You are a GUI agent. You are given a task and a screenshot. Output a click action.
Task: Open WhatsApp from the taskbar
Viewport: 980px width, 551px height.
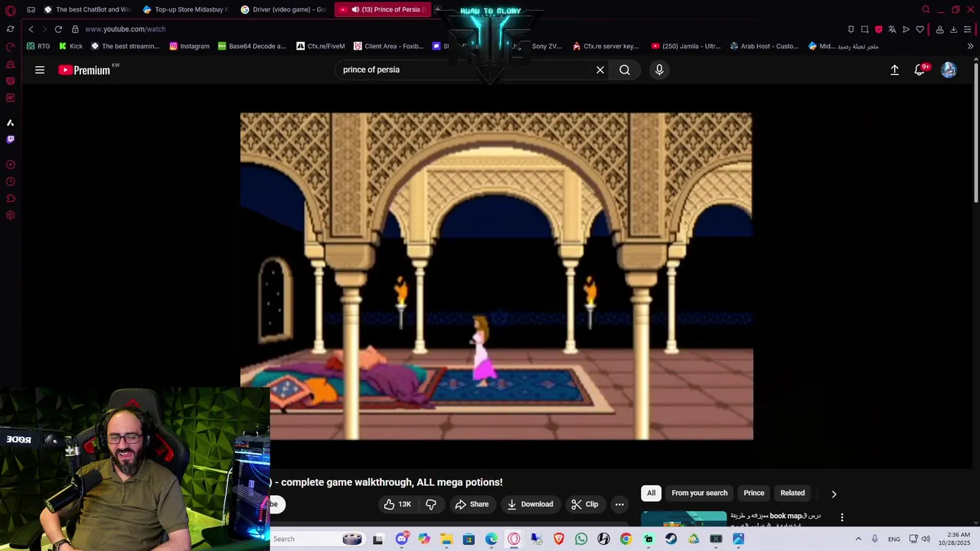[581, 540]
